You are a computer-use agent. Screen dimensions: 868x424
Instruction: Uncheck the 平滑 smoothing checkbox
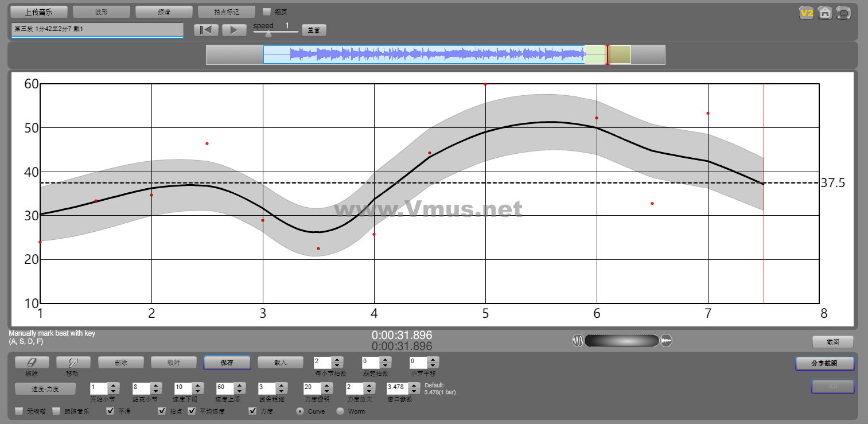[111, 411]
